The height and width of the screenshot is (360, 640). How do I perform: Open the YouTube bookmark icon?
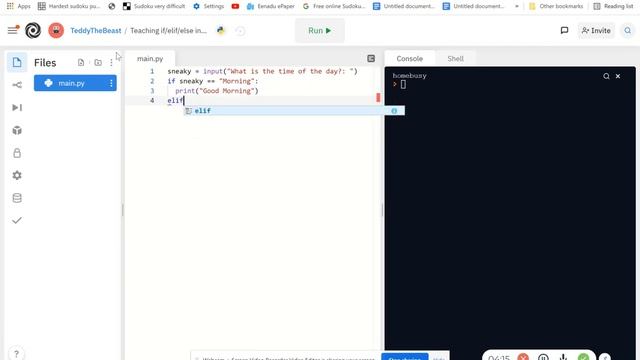coord(235,6)
